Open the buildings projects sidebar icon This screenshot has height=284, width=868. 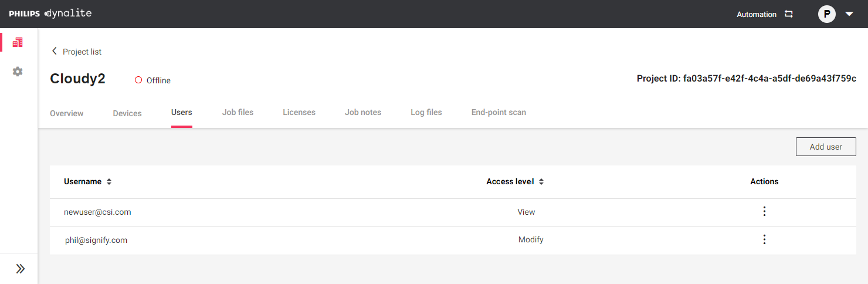pyautogui.click(x=18, y=42)
